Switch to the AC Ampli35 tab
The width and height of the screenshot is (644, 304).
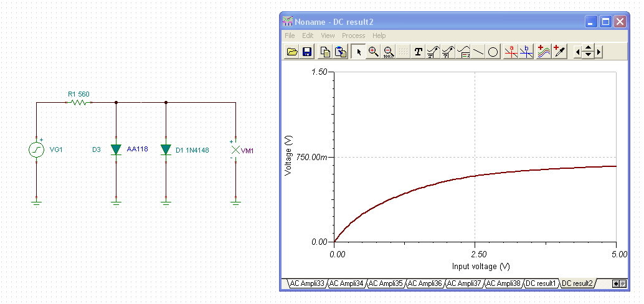click(385, 283)
